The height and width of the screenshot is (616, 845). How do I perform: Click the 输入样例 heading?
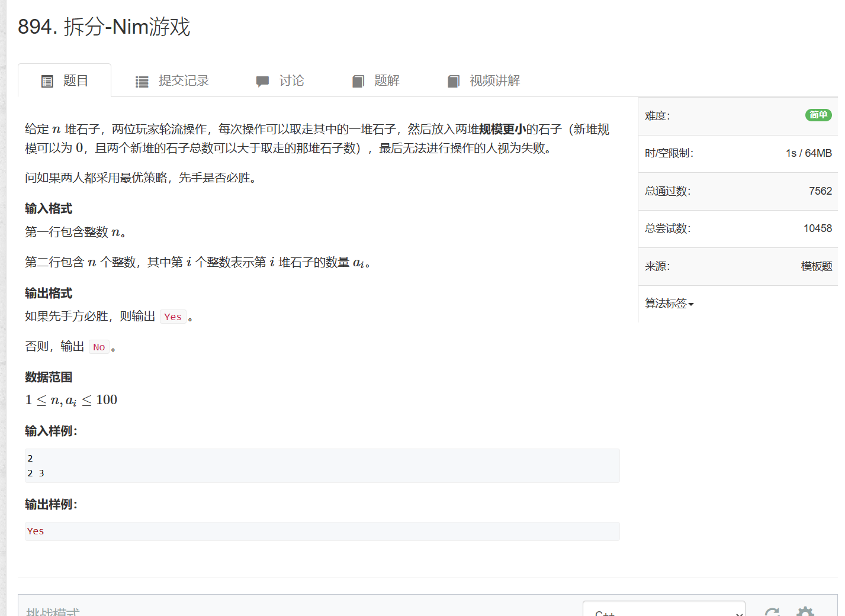coord(51,431)
